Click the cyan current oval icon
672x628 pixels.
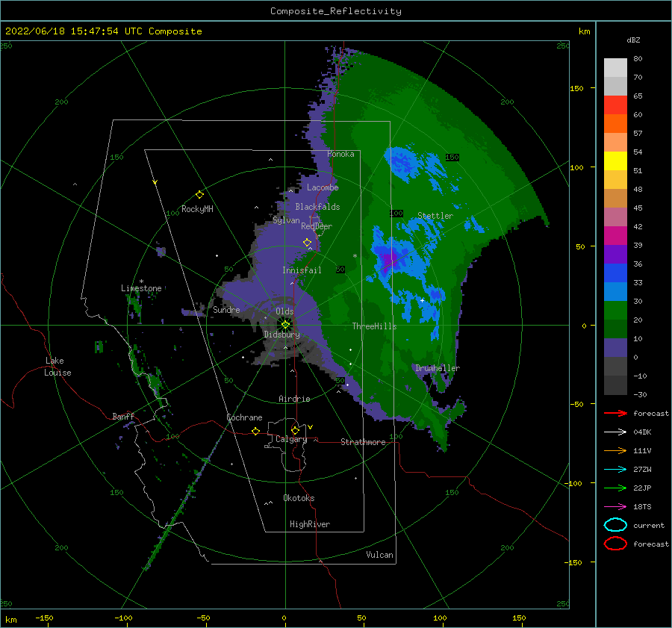coord(615,525)
